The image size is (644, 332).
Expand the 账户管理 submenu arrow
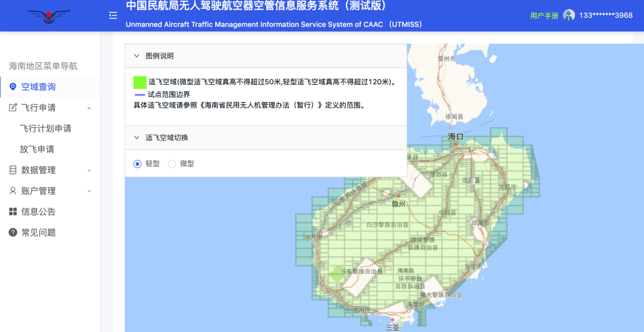89,191
